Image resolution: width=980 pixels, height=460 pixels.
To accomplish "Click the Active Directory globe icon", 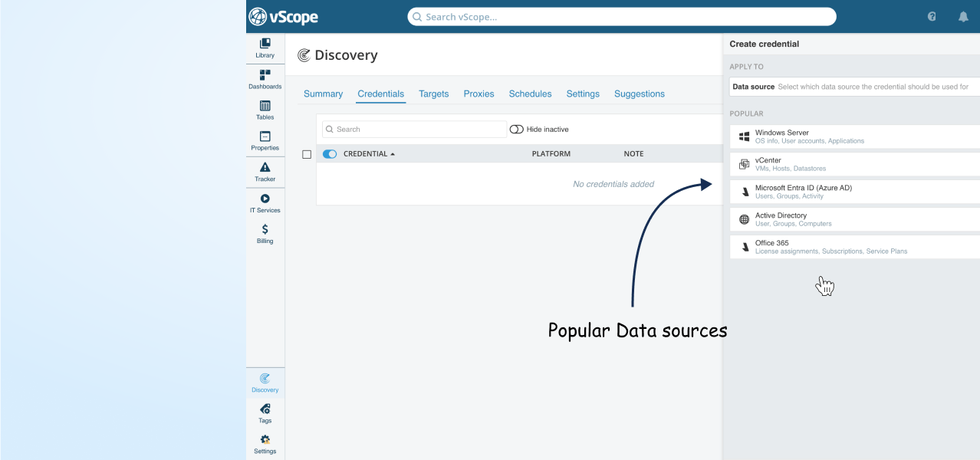I will (744, 219).
